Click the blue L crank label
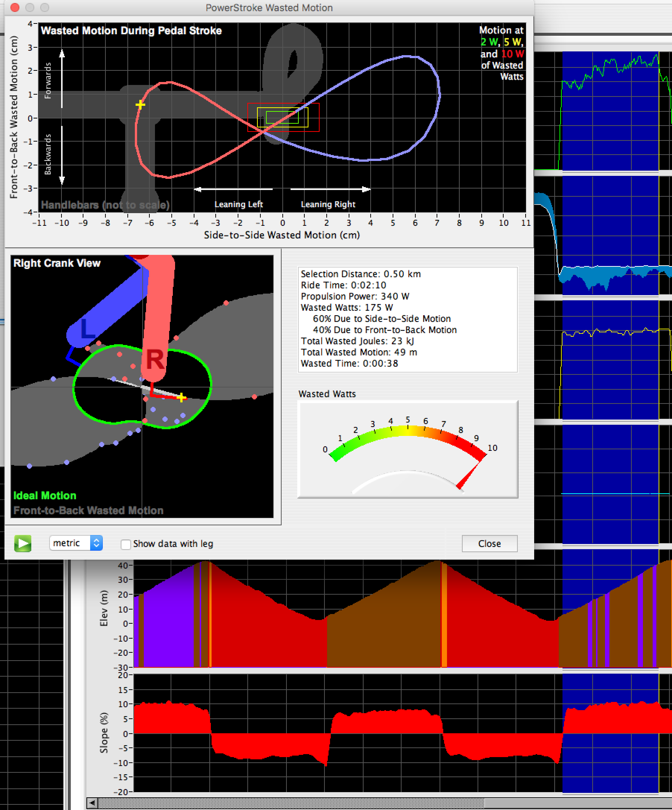This screenshot has height=810, width=672. click(88, 329)
